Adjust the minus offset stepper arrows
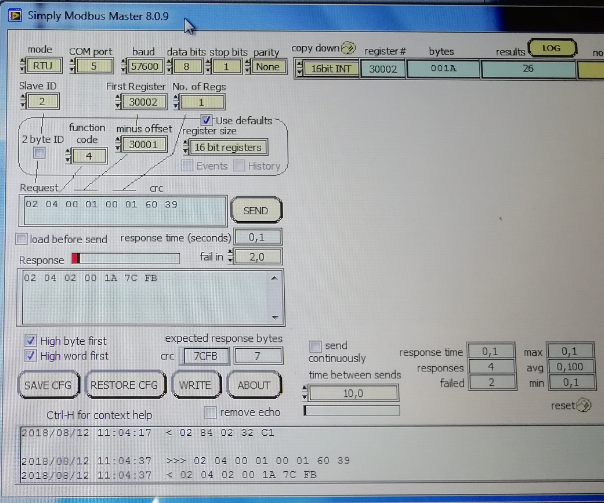Viewport: 604px width, 503px height. [118, 144]
